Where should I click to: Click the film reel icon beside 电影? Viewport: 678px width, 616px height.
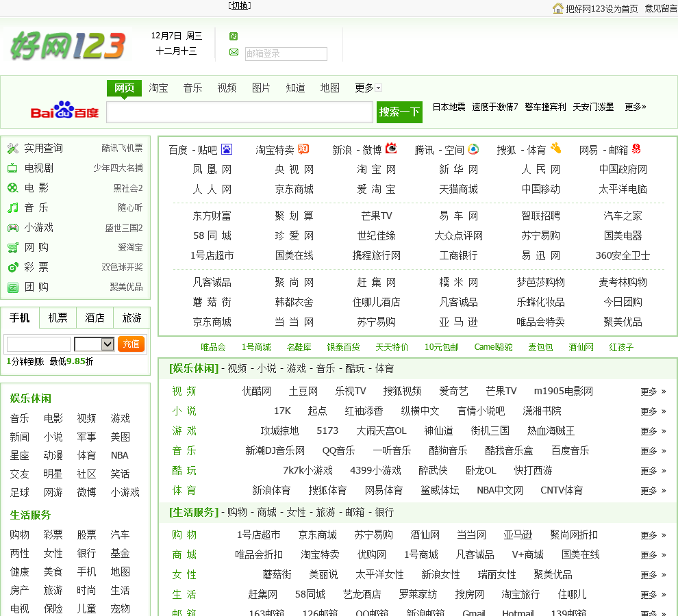(12, 188)
